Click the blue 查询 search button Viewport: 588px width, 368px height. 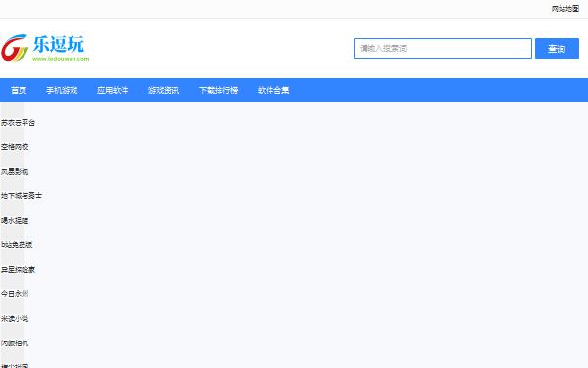tap(557, 48)
